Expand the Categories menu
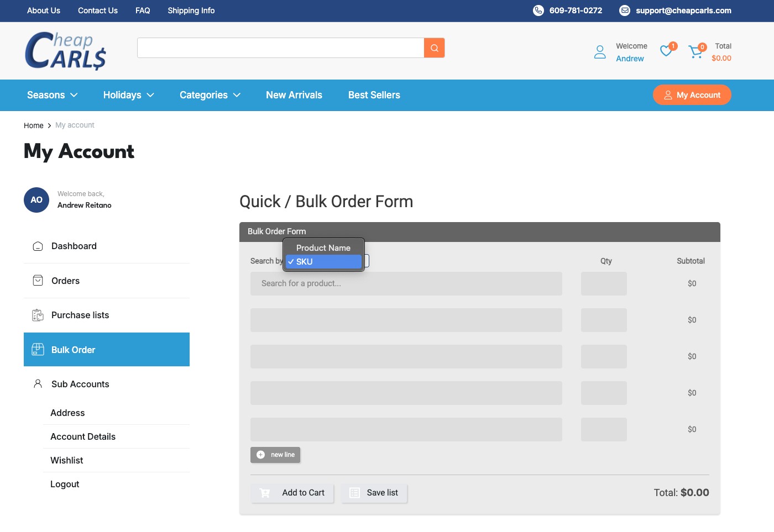Screen dimensions: 774x532 click(210, 95)
